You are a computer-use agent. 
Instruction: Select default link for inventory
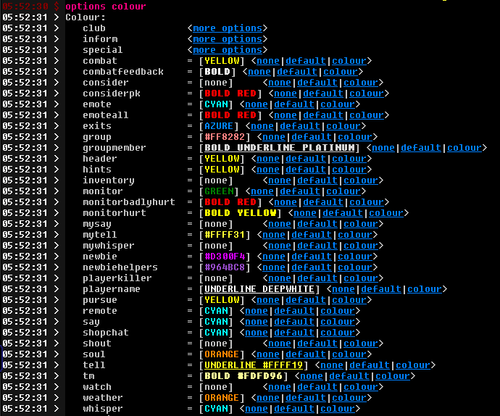pos(317,181)
